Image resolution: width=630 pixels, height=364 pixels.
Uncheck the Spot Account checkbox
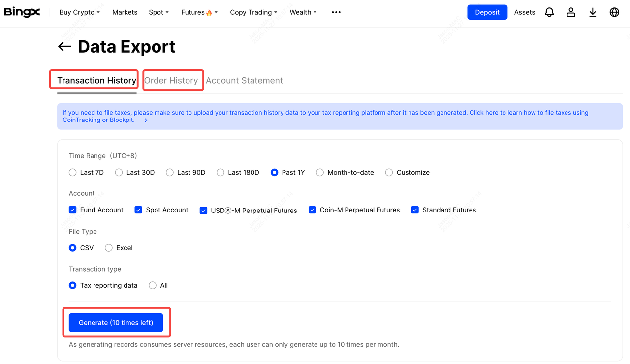pyautogui.click(x=138, y=210)
